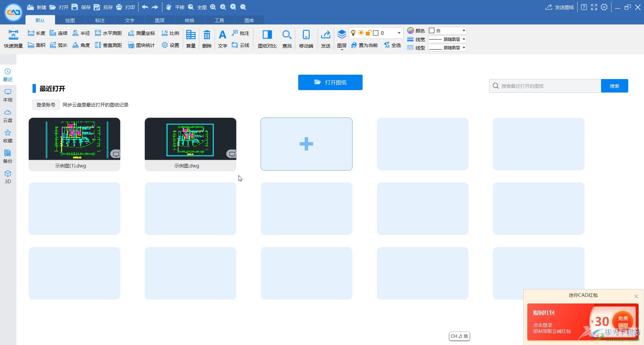Open the 云盘 cloud sidebar section

tap(8, 116)
